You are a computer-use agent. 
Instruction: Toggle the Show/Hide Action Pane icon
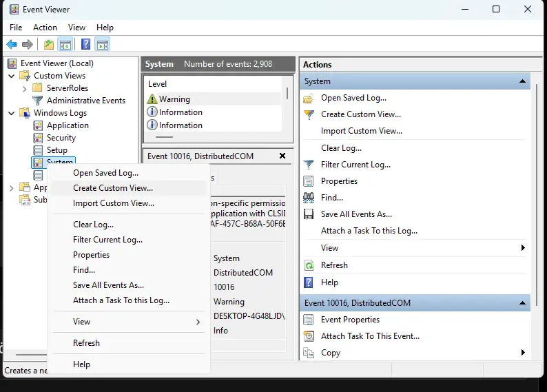(x=103, y=45)
